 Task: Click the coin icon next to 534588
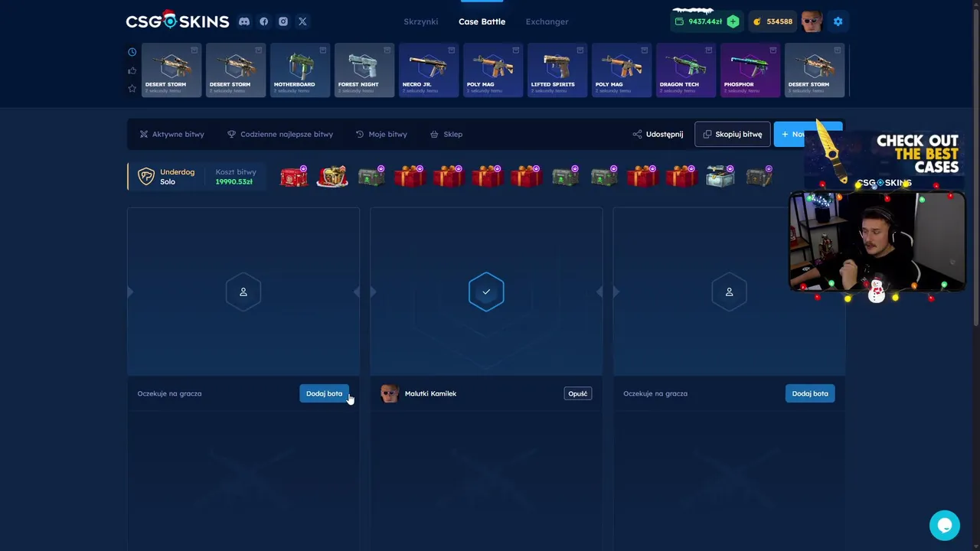point(757,21)
